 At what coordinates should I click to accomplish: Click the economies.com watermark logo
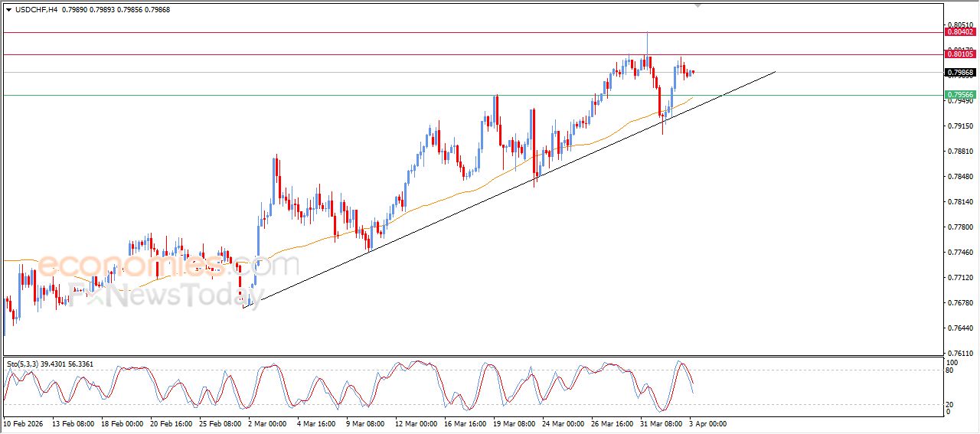tap(168, 266)
